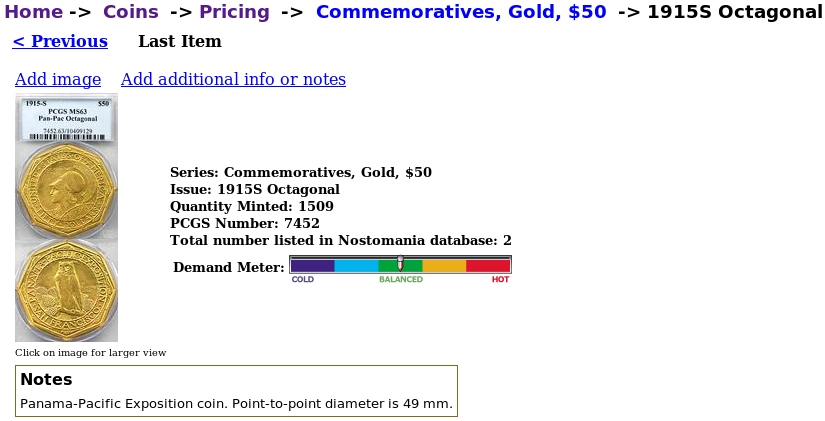
Task: Open Add additional info or notes
Action: point(233,79)
